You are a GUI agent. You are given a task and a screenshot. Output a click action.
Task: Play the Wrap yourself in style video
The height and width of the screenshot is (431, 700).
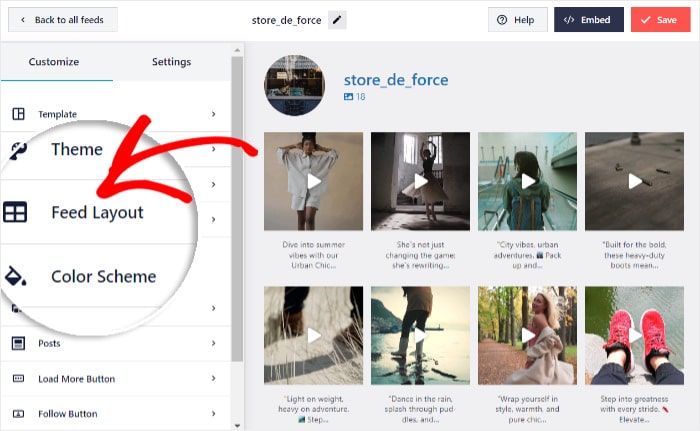(x=528, y=335)
